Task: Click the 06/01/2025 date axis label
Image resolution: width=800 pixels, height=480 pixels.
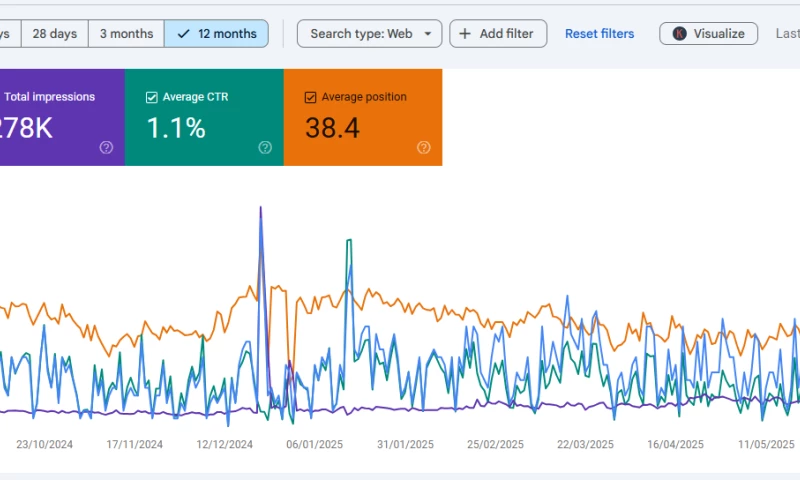Action: click(315, 444)
